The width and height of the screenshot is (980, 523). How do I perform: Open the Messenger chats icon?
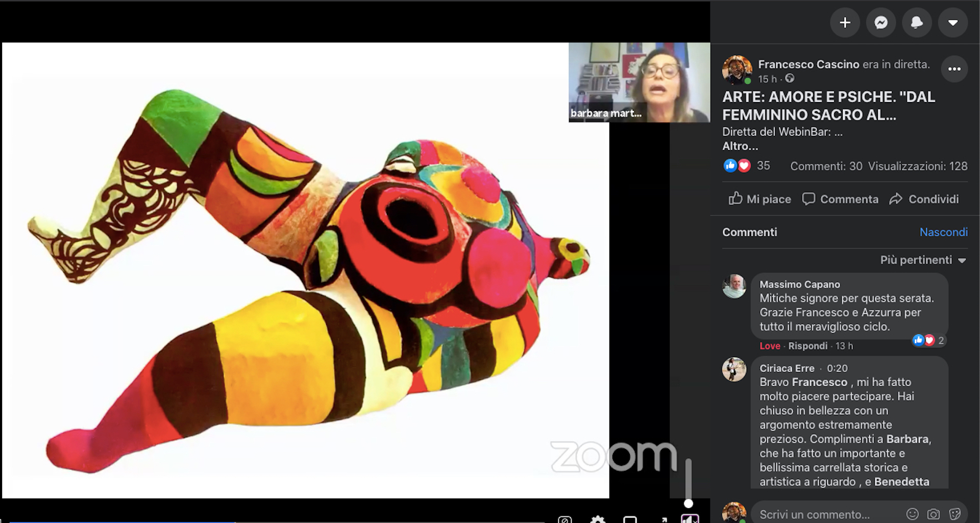click(x=881, y=22)
